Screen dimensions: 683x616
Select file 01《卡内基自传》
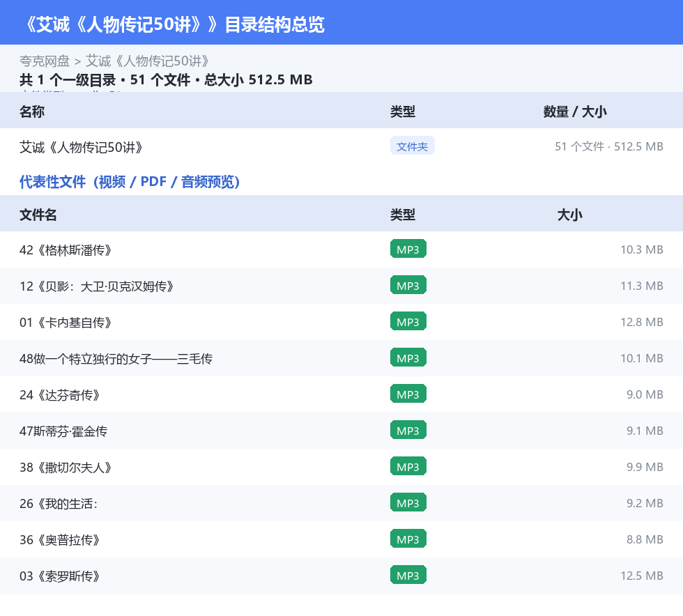tap(66, 323)
